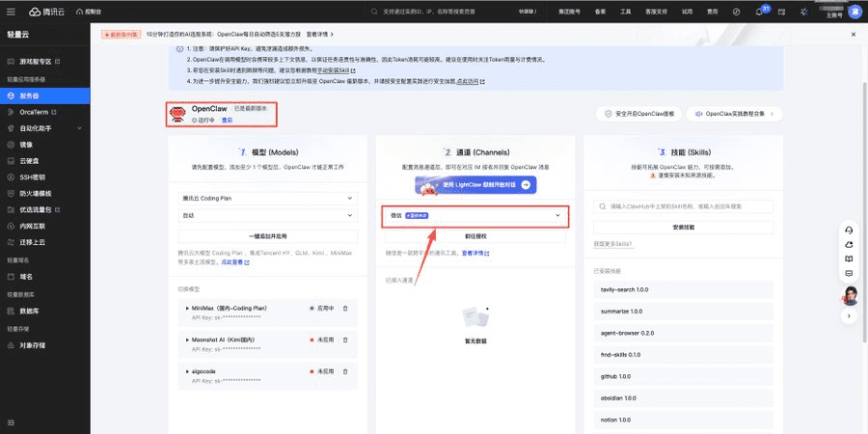Delete the Moonshot AI model with trash icon
The height and width of the screenshot is (434, 868).
pyautogui.click(x=345, y=339)
